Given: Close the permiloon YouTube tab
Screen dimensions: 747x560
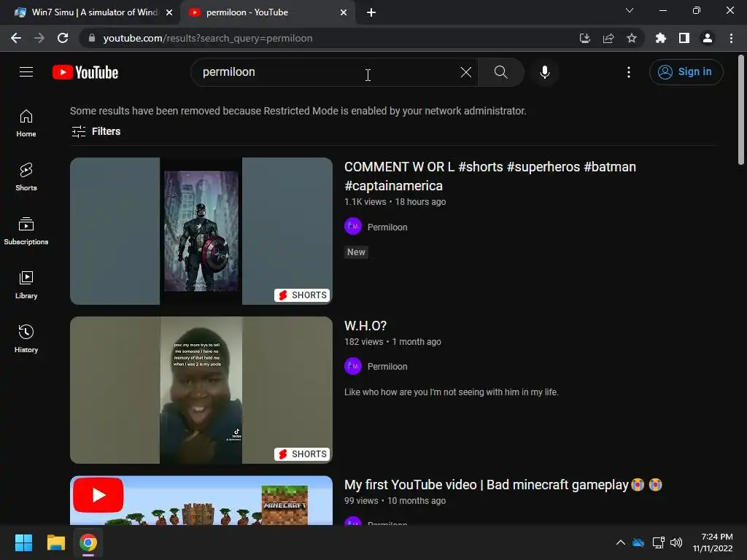Looking at the screenshot, I should [x=344, y=12].
